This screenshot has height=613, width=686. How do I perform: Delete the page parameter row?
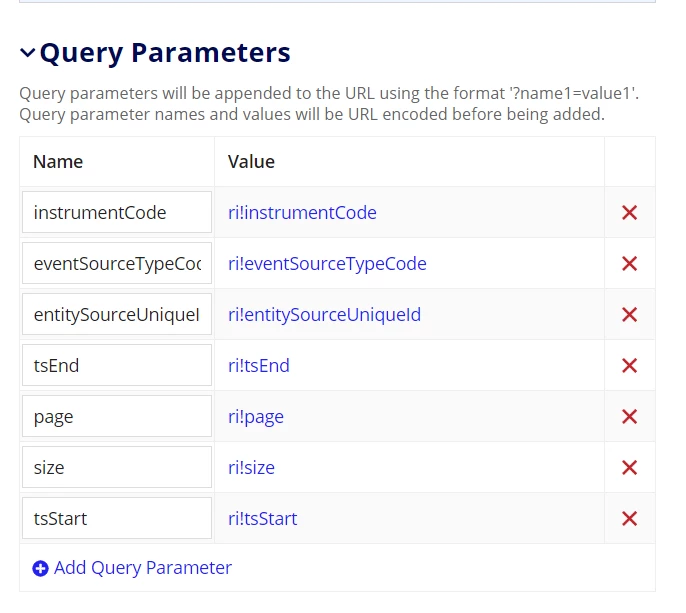pyautogui.click(x=629, y=417)
